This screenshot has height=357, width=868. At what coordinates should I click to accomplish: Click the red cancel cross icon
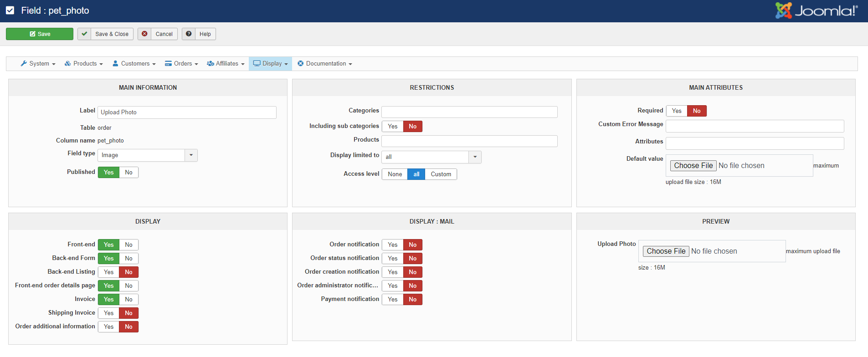(144, 34)
